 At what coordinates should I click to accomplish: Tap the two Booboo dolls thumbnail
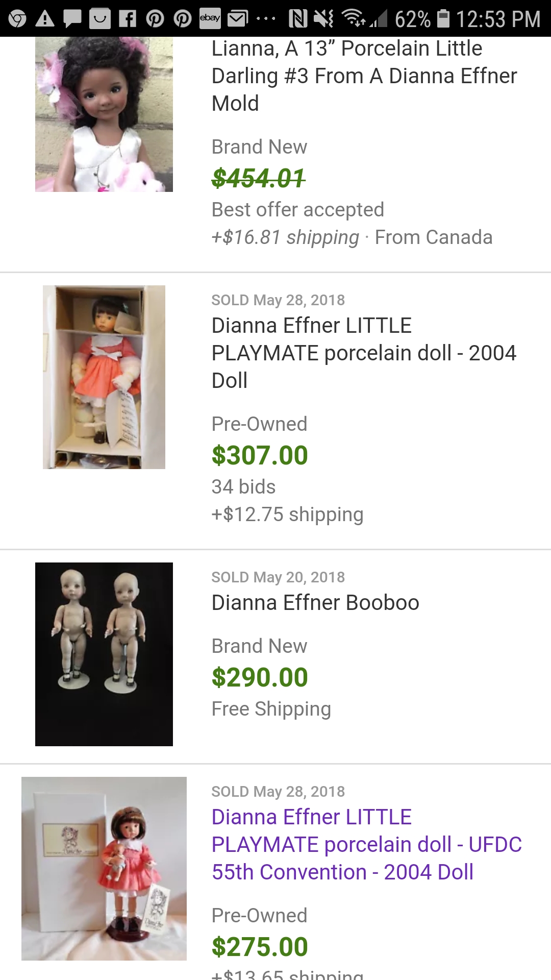pos(104,654)
